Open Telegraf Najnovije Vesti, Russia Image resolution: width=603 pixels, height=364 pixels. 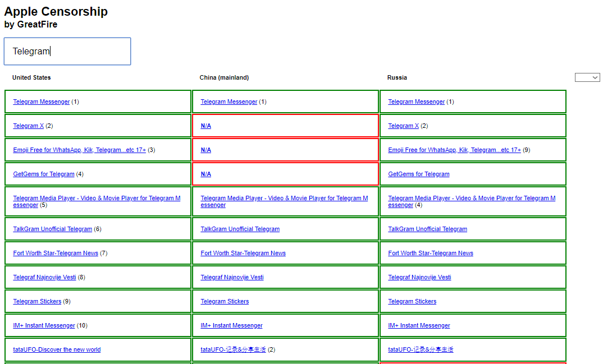419,278
